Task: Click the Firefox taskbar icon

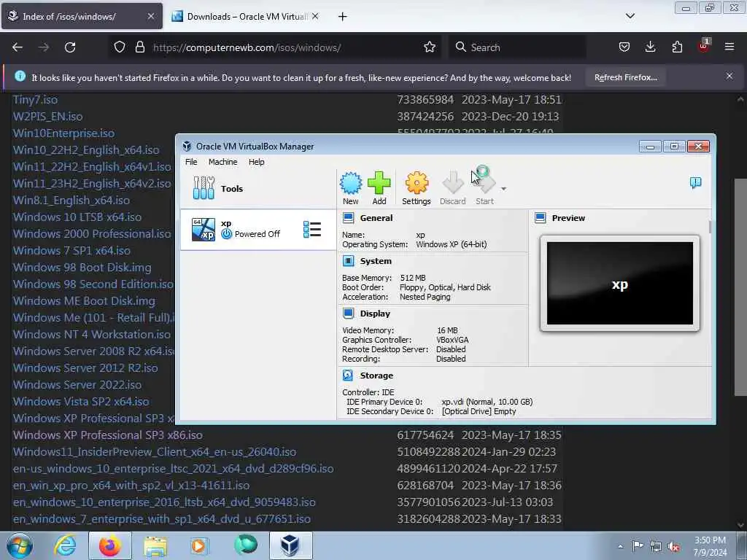Action: [110, 545]
